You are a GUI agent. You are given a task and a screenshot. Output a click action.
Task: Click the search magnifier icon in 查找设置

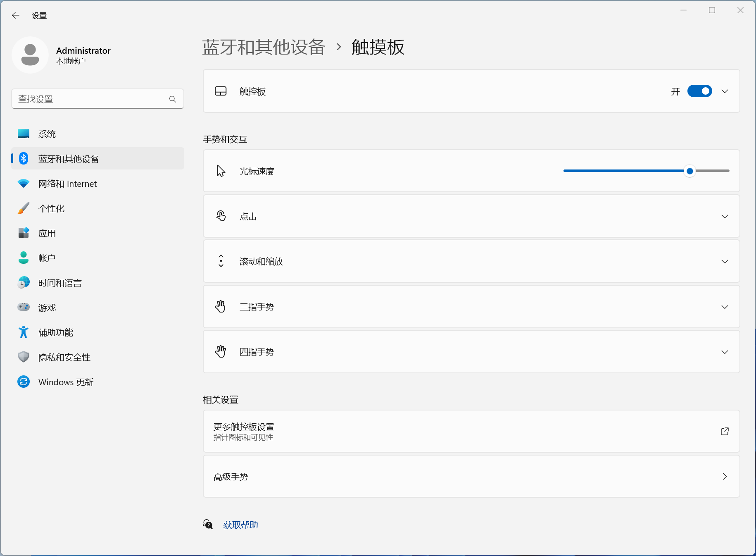(x=173, y=99)
